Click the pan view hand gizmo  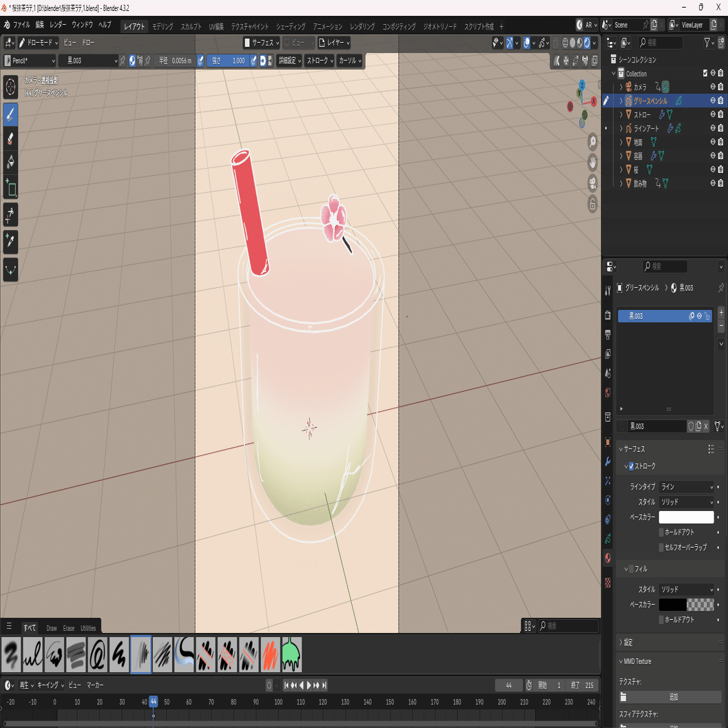[x=592, y=163]
